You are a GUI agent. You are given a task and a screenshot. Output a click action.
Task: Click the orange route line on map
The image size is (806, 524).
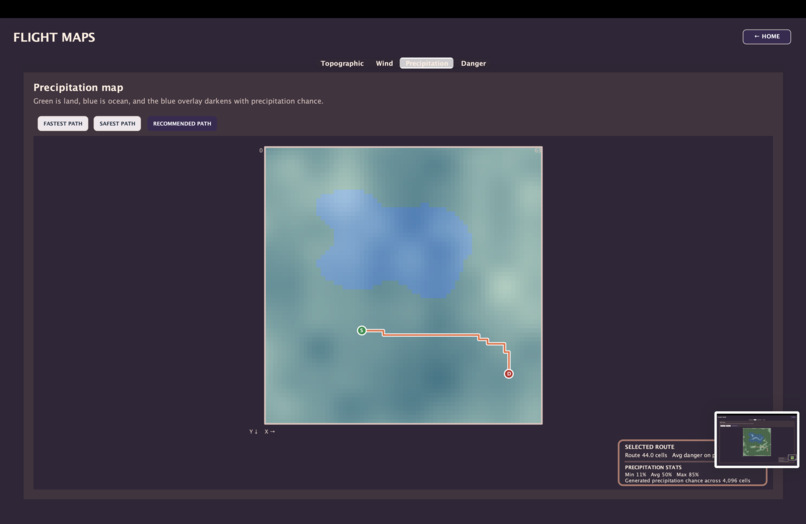[x=432, y=335]
